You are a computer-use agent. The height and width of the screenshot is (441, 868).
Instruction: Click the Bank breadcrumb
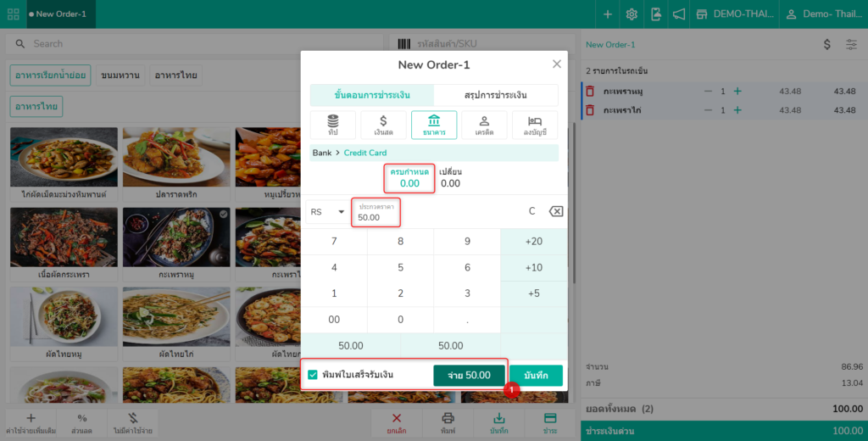pyautogui.click(x=321, y=153)
